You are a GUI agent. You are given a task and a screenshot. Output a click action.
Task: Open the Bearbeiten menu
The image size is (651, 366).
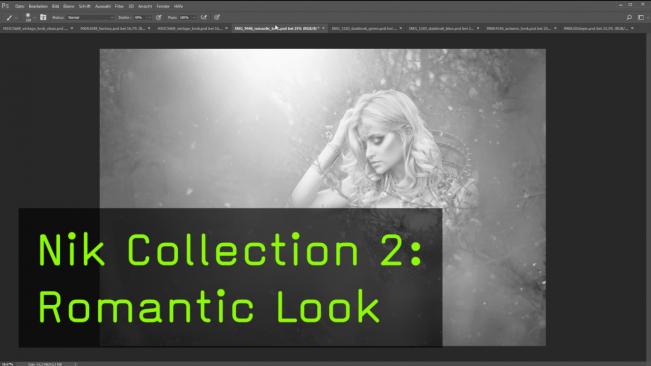pos(38,6)
